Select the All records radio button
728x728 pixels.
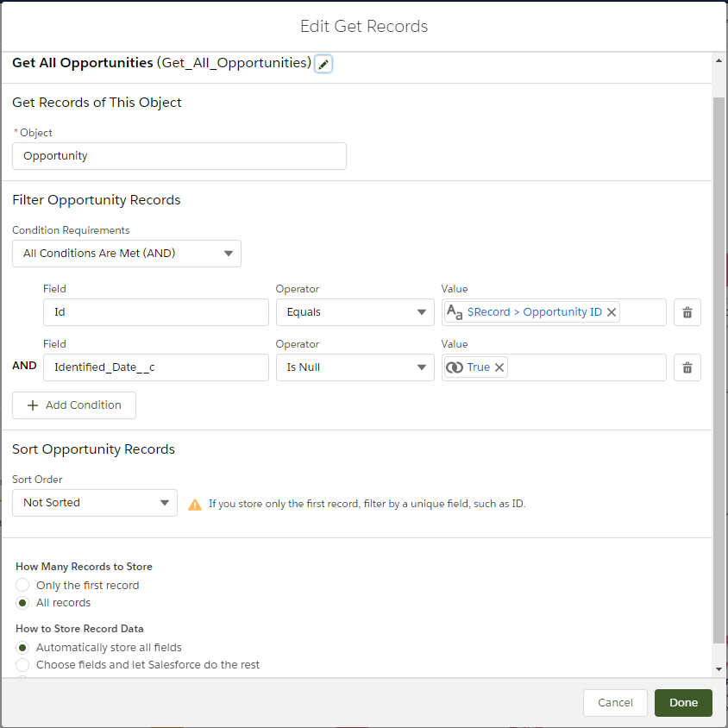23,603
